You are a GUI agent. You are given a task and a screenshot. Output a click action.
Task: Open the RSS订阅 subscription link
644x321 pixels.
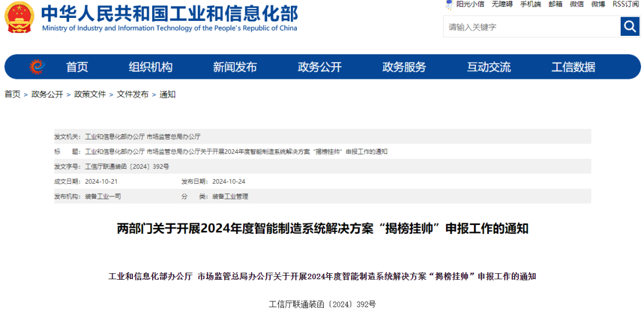coord(626,4)
